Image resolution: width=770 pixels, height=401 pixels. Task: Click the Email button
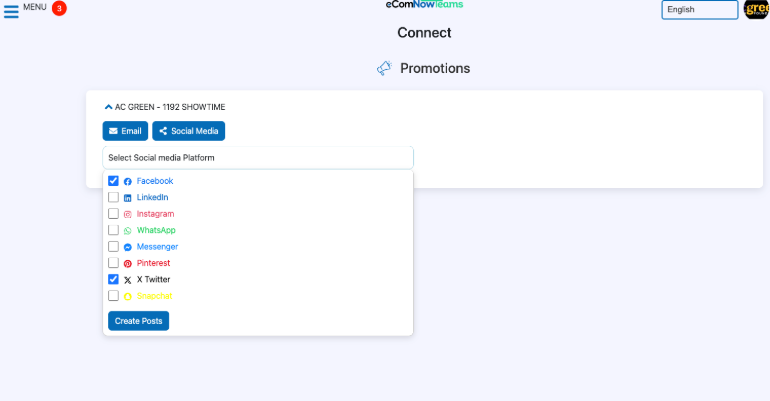[x=125, y=131]
